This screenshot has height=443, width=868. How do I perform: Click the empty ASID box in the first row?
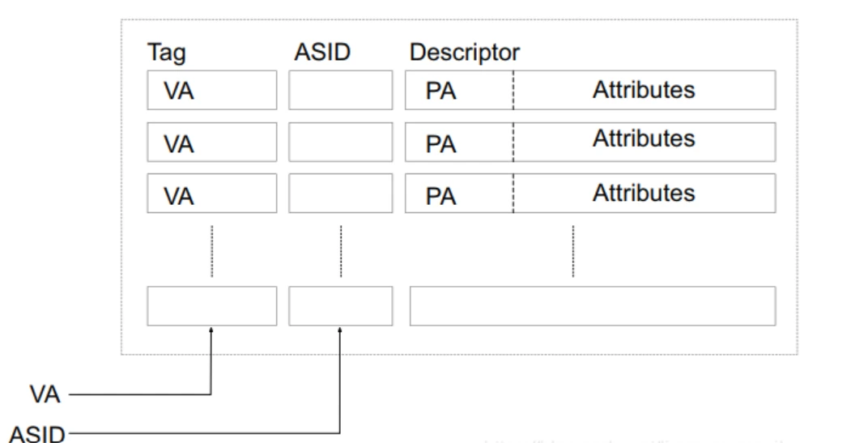pyautogui.click(x=340, y=90)
